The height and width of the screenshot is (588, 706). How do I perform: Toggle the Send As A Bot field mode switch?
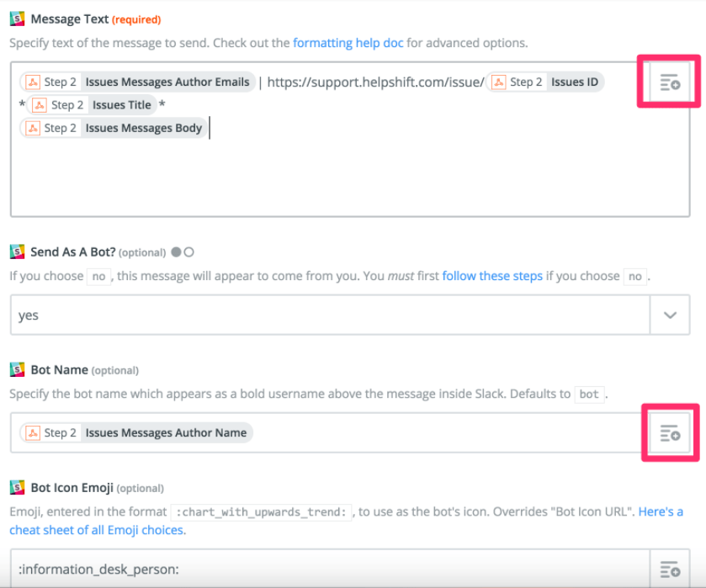[x=183, y=252]
